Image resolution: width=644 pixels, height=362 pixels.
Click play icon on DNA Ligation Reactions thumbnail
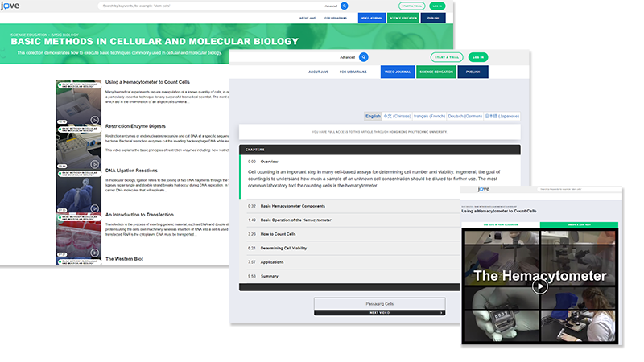tap(94, 208)
